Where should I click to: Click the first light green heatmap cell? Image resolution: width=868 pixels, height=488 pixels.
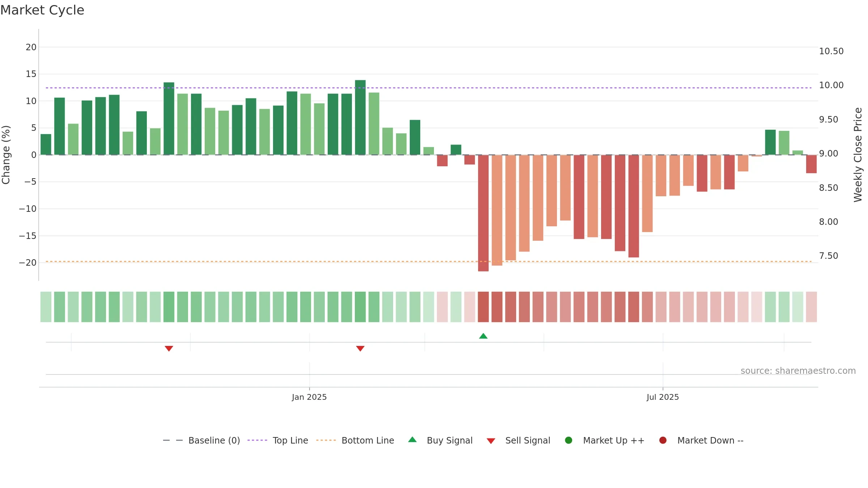tap(46, 307)
